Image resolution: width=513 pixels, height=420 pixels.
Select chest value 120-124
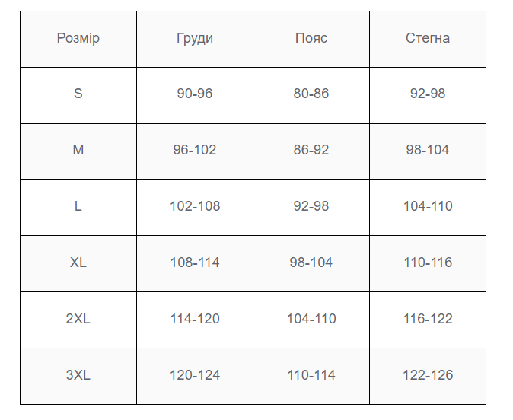tap(195, 375)
